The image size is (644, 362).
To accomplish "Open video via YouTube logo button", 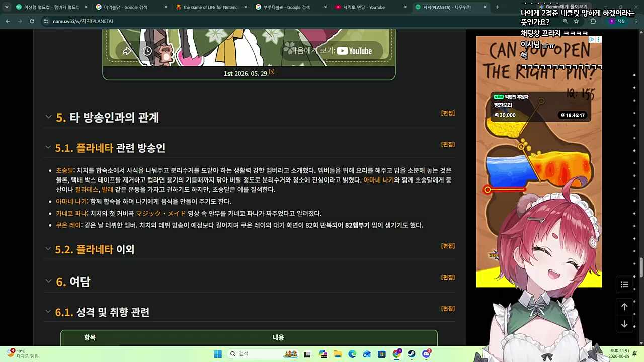I will click(x=354, y=51).
